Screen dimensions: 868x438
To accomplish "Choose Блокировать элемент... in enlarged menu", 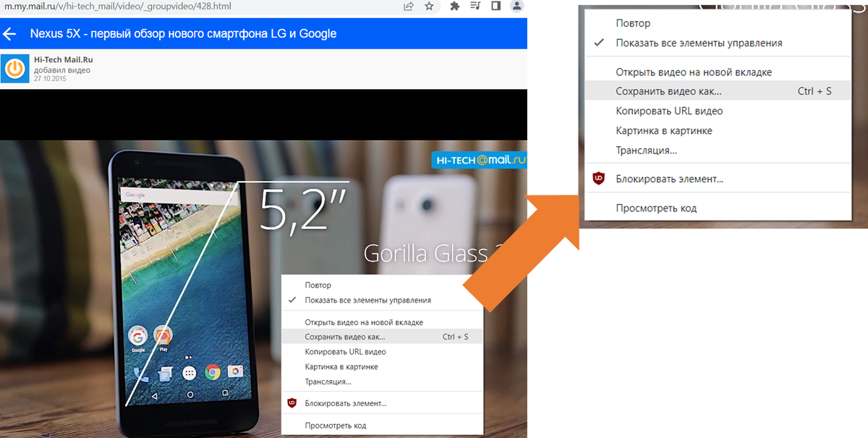I will [x=718, y=179].
